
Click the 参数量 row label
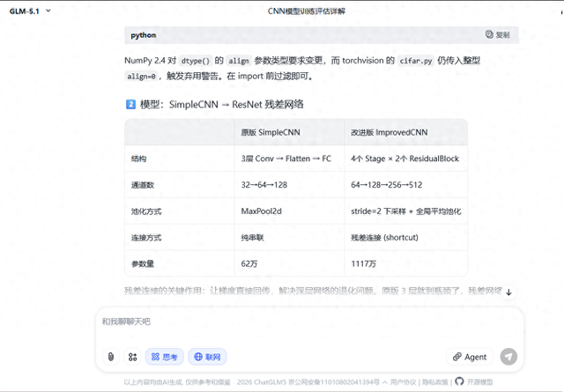point(143,263)
